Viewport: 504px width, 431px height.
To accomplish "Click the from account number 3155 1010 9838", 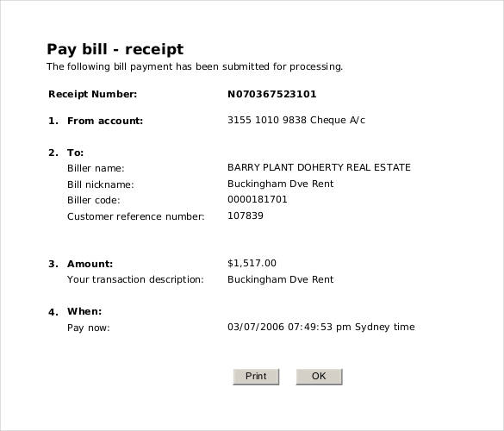I will pyautogui.click(x=267, y=120).
